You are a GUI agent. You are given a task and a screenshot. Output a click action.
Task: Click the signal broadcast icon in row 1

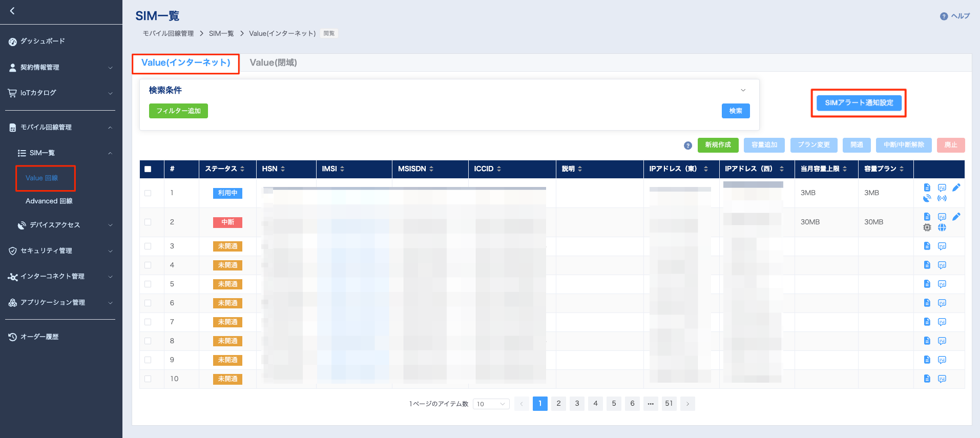[x=942, y=198]
